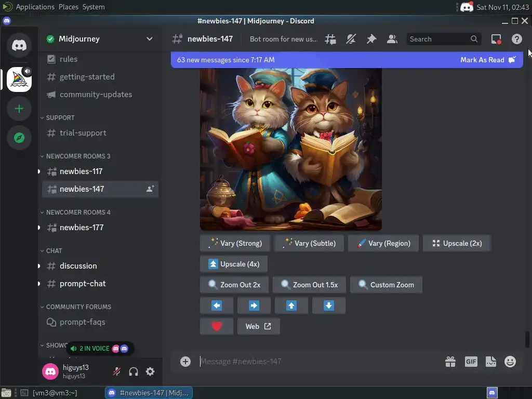Screen dimensions: 532x399
Task: Click the Upscale (2x) button
Action: (457, 243)
